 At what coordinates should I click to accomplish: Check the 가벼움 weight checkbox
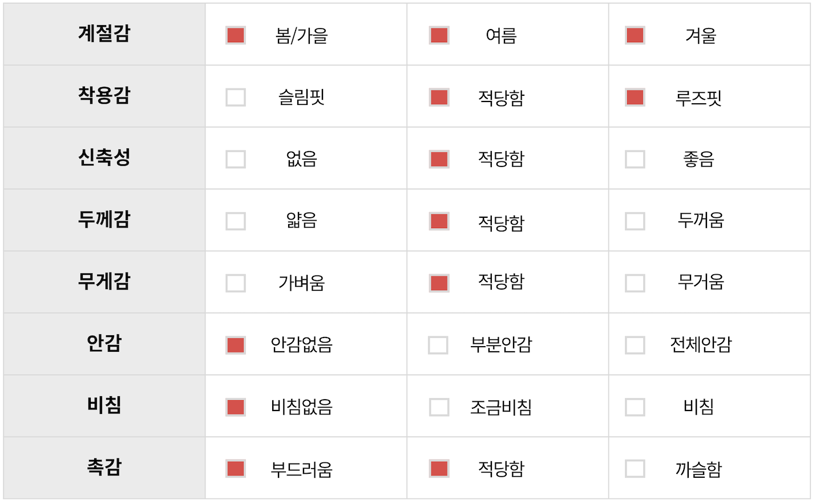pyautogui.click(x=236, y=283)
